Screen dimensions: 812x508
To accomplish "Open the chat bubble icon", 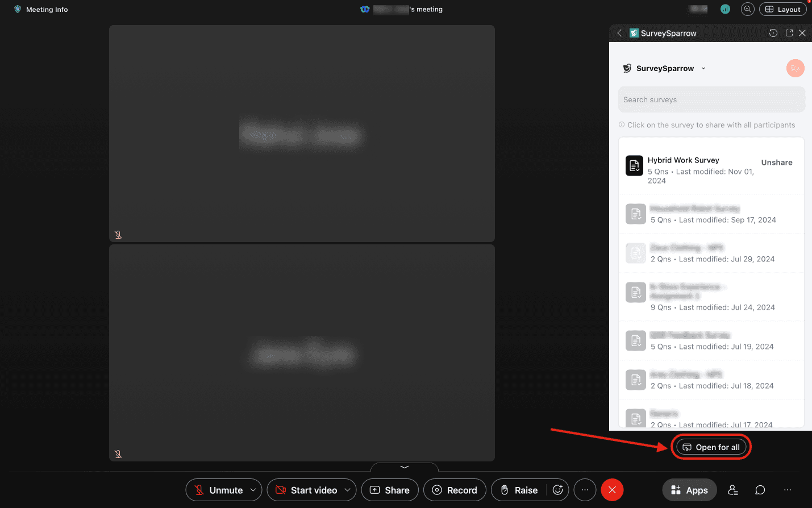I will tap(760, 490).
